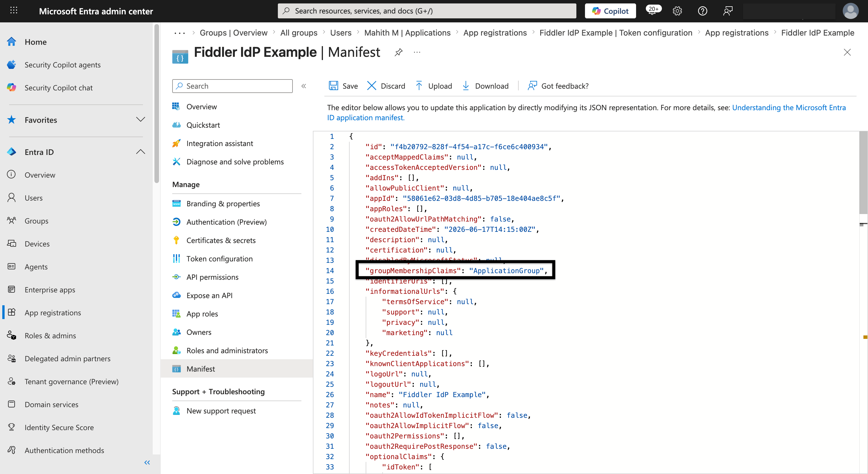Image resolution: width=868 pixels, height=474 pixels.
Task: Go to Mahith M | Applications breadcrumb
Action: click(407, 33)
